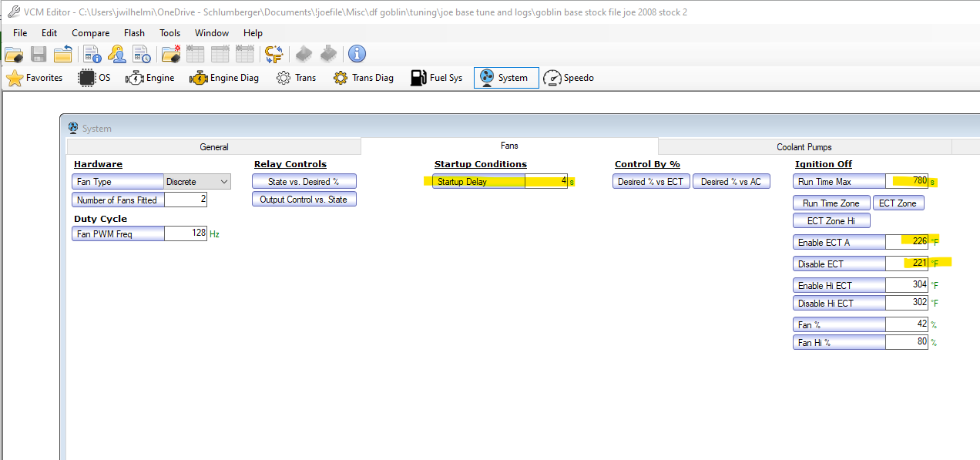Switch to the General tab
The image size is (980, 460).
click(214, 147)
